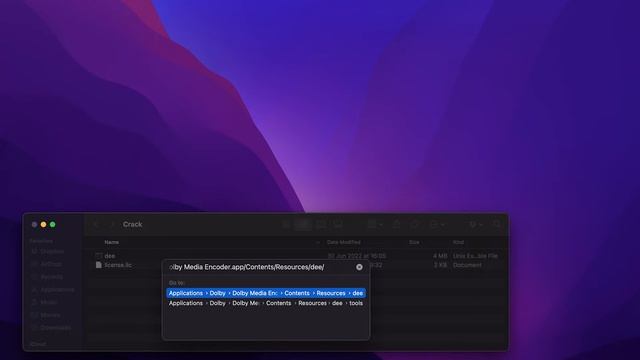Switch Finder to column view
Image resolution: width=640 pixels, height=360 pixels.
[321, 224]
